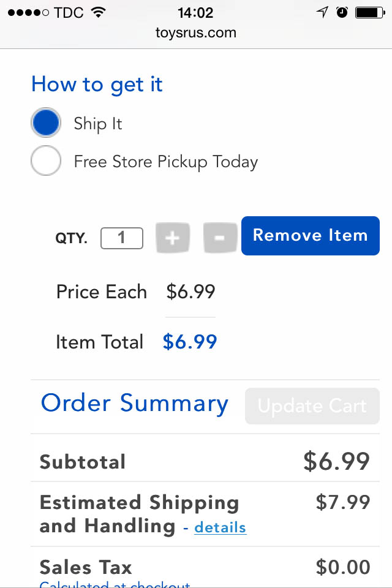The image size is (392, 588).
Task: Click the Order Summary heading
Action: (x=135, y=403)
